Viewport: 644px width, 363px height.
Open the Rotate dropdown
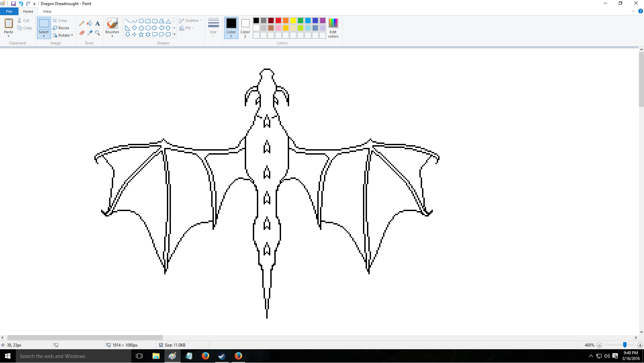pos(63,35)
